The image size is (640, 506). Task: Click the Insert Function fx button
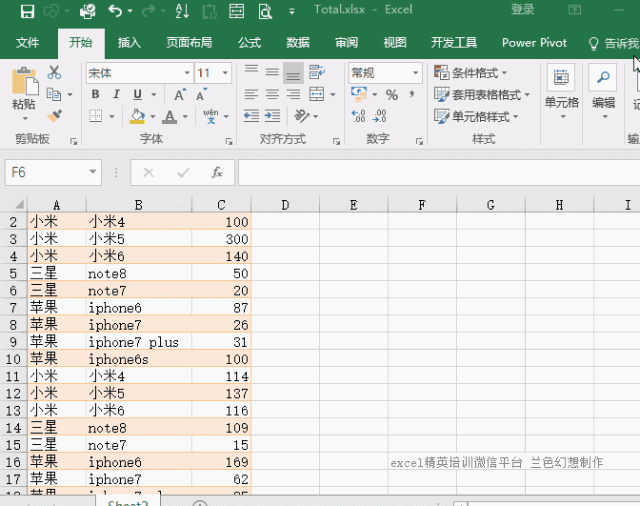tap(217, 173)
